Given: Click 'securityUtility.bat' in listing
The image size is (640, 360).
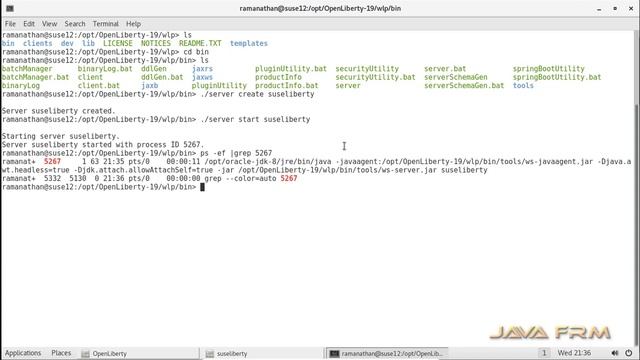Looking at the screenshot, I should pyautogui.click(x=376, y=77).
